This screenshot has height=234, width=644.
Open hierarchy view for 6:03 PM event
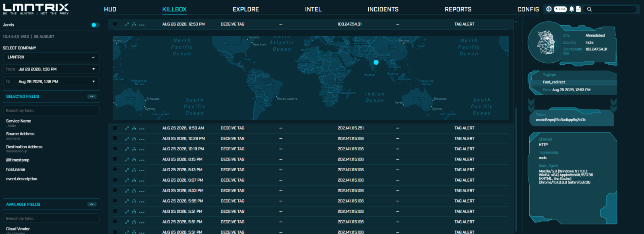click(134, 191)
